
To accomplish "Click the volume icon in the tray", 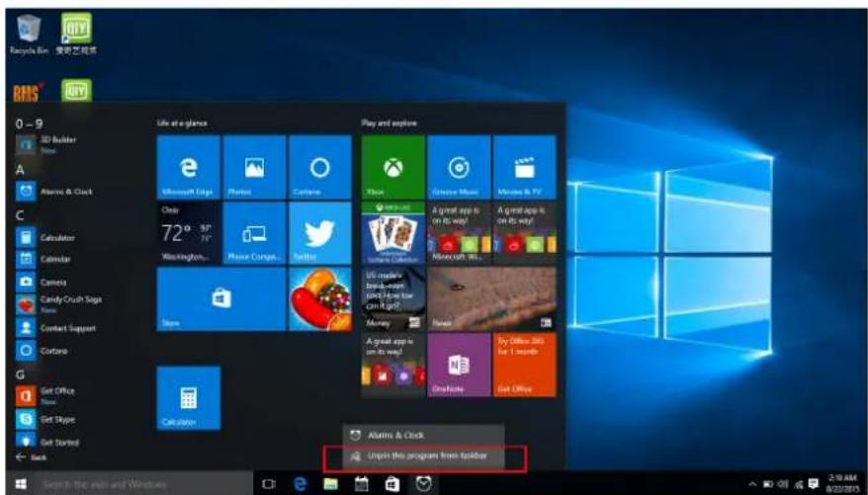I will [783, 484].
